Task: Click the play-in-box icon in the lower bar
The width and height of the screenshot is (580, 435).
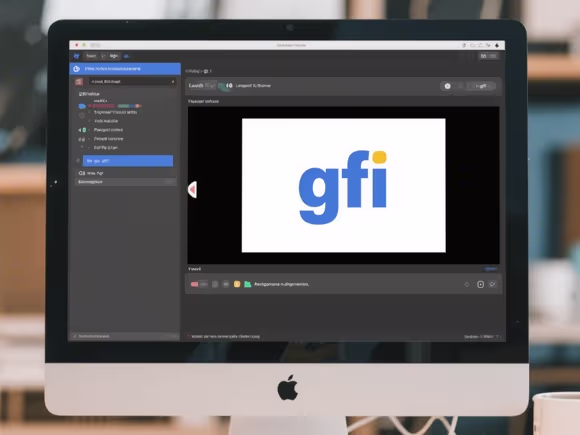Action: (480, 284)
